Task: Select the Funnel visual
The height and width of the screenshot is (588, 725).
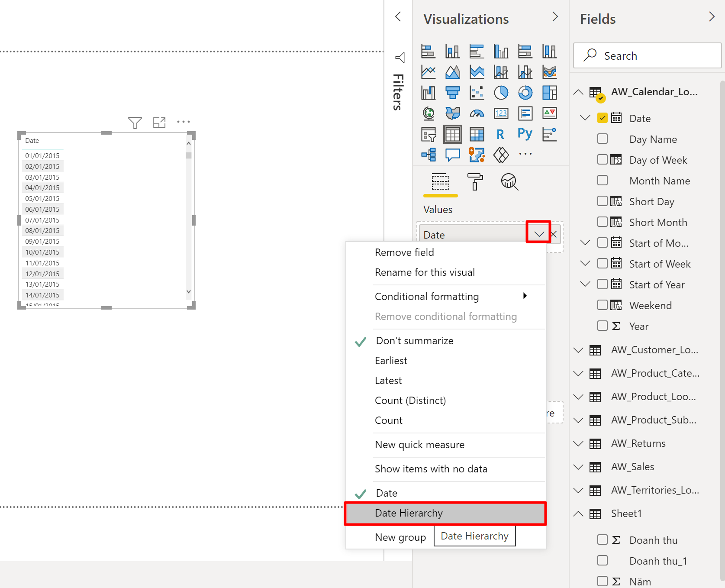Action: (452, 93)
